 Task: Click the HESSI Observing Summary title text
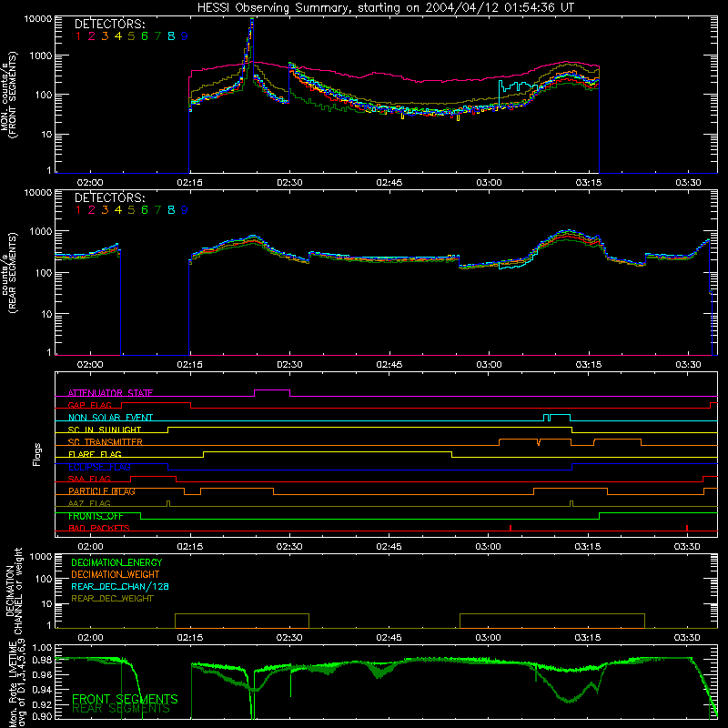[385, 8]
